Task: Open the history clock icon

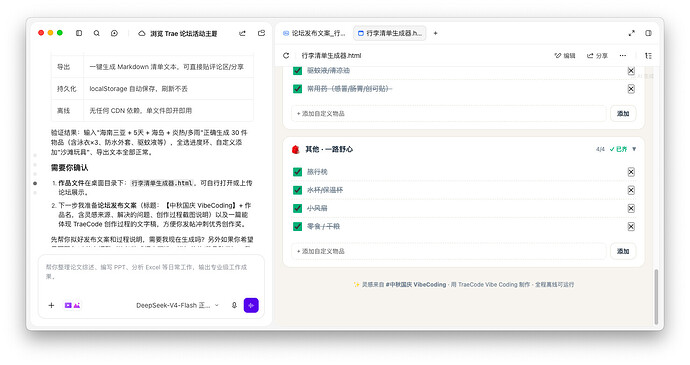Action: [x=114, y=33]
